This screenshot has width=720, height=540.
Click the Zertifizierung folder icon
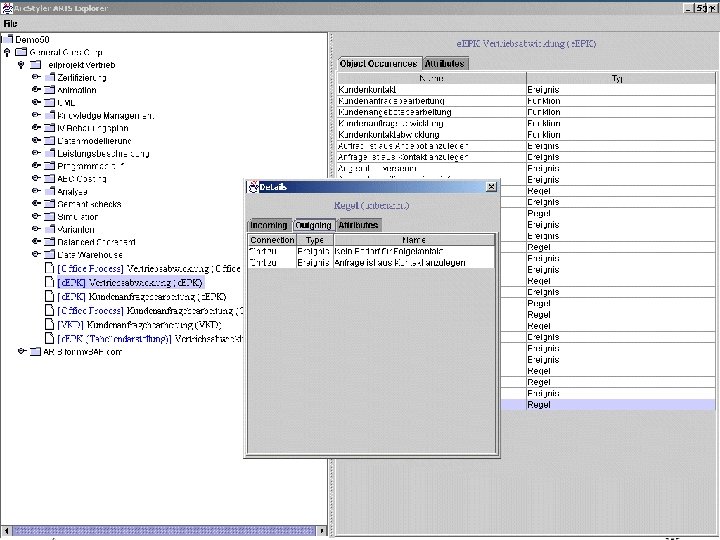tap(50, 77)
